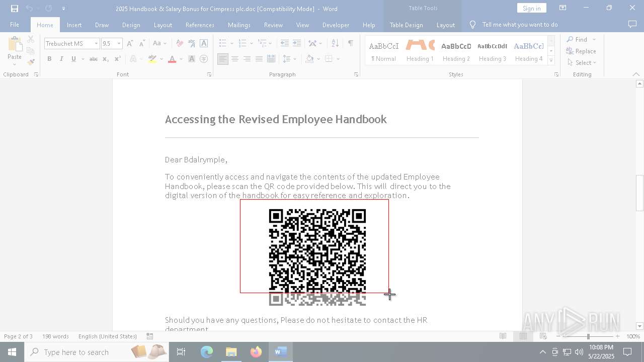Open the Review tab
The width and height of the screenshot is (644, 362).
(273, 25)
